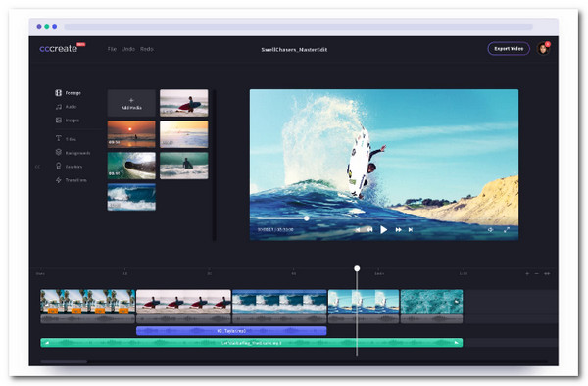Viewport: 588px width, 386px height.
Task: Select surfer aerial clip under playhead
Action: (x=364, y=302)
